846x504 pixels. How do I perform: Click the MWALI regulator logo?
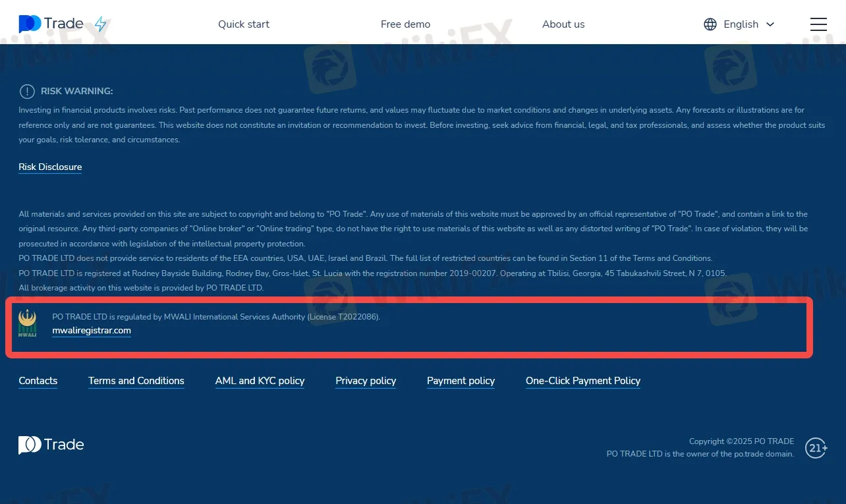pyautogui.click(x=28, y=323)
